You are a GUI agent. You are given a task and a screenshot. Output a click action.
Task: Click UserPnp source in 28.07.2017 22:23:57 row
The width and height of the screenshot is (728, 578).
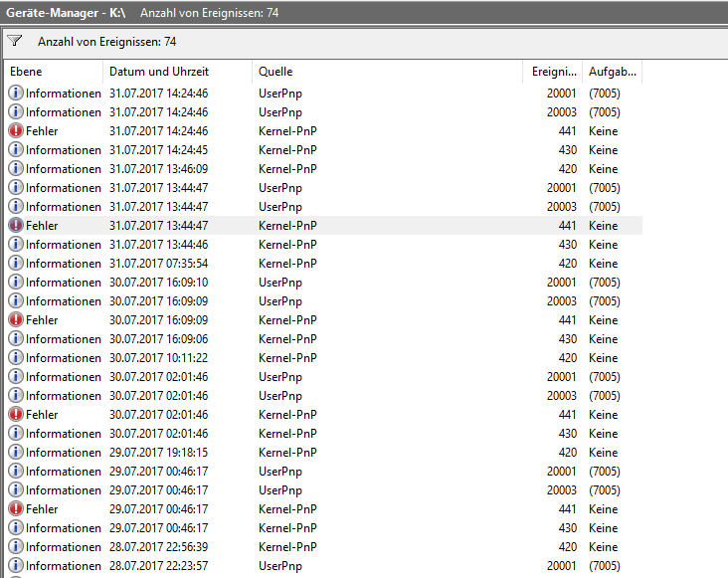(280, 566)
